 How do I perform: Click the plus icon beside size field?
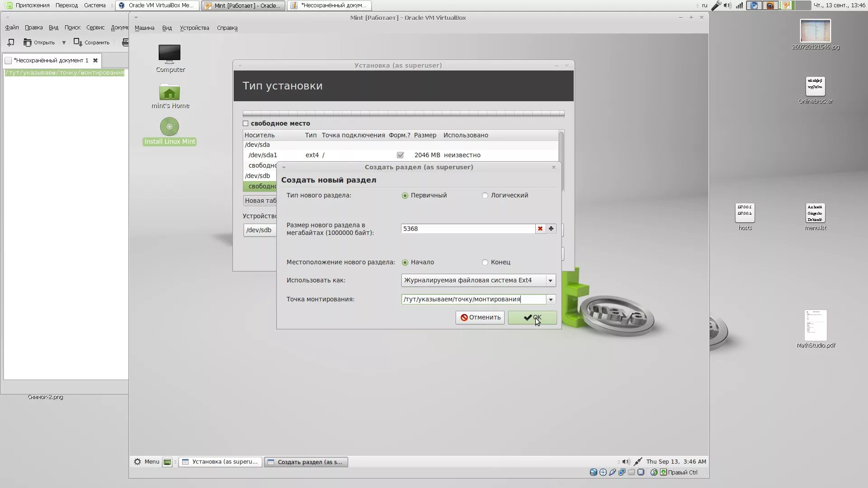point(551,229)
